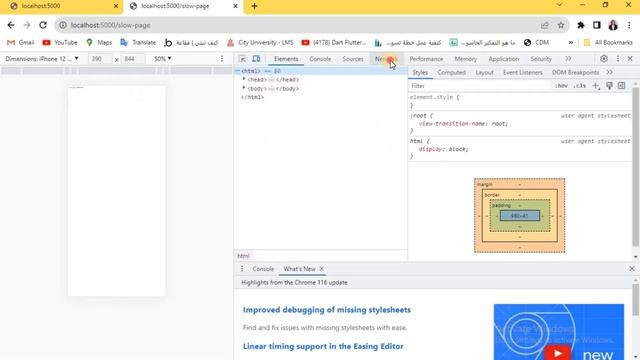Click the device height field 844

click(133, 59)
